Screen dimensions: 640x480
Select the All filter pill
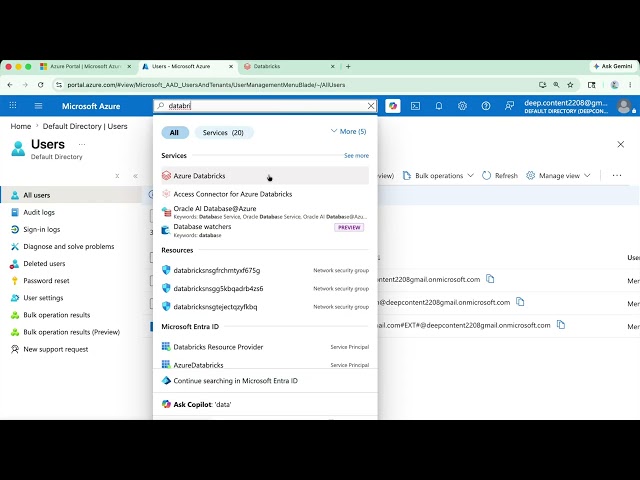174,133
